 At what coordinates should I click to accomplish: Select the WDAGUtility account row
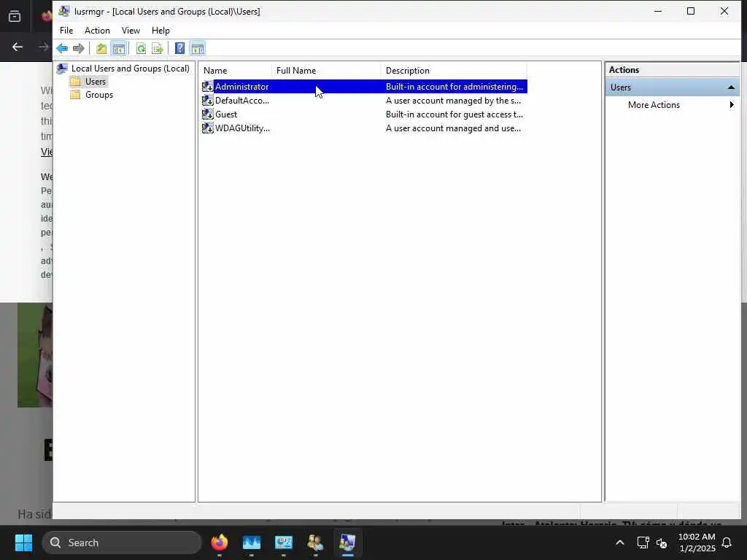(x=365, y=128)
